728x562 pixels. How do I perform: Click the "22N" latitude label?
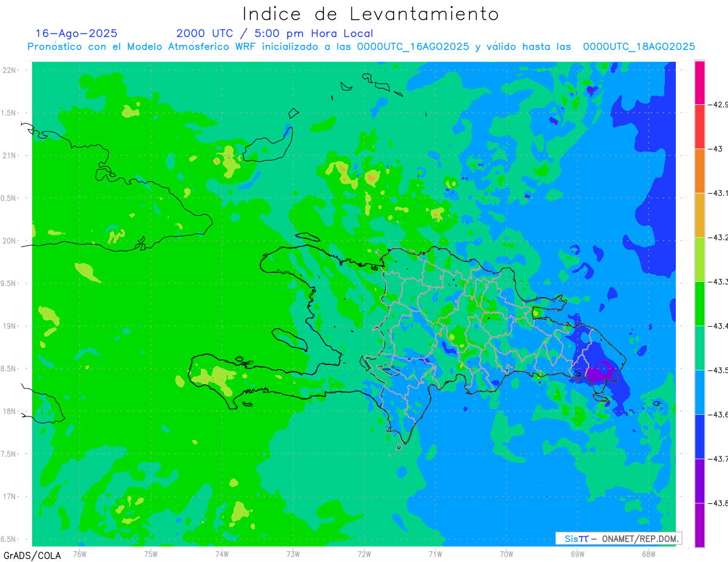pos(9,70)
